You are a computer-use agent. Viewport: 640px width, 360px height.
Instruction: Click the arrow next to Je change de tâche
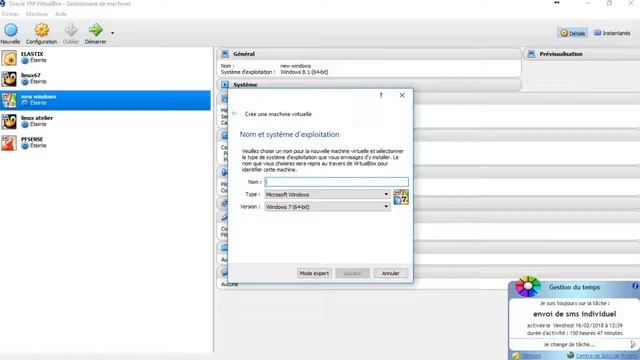(633, 344)
